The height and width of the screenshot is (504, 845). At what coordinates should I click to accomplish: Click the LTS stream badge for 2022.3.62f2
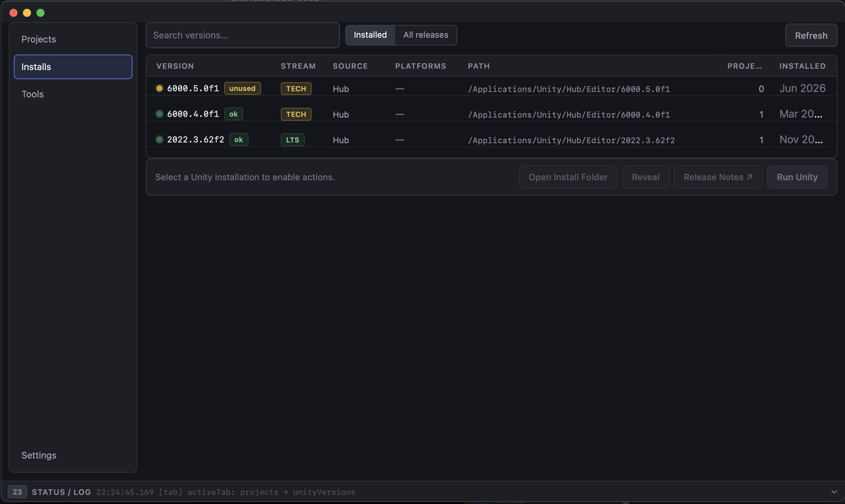click(x=293, y=139)
